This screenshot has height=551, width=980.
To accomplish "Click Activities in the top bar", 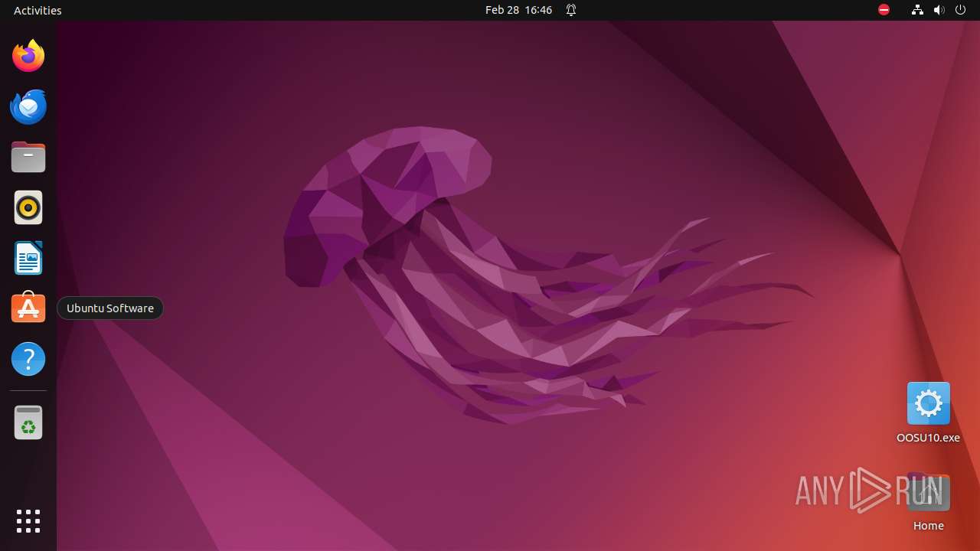I will (x=38, y=10).
